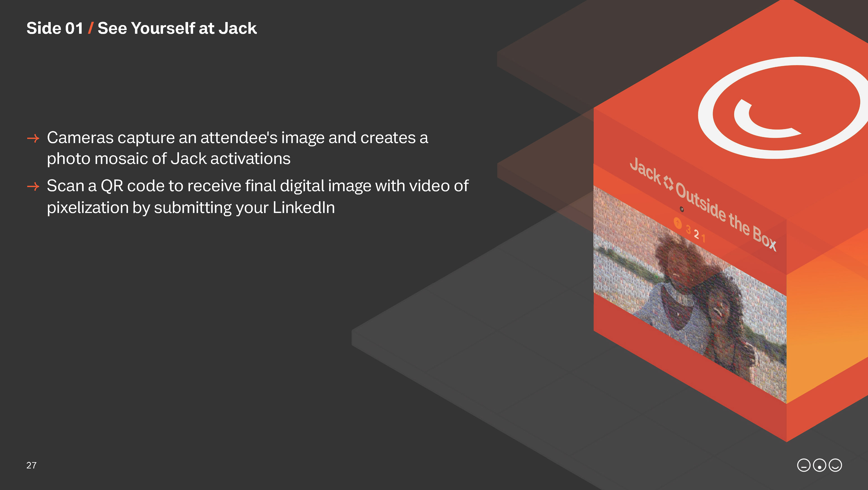This screenshot has height=490, width=868.
Task: Click the 'Jack Outside the Box' text on the cube
Action: 704,204
